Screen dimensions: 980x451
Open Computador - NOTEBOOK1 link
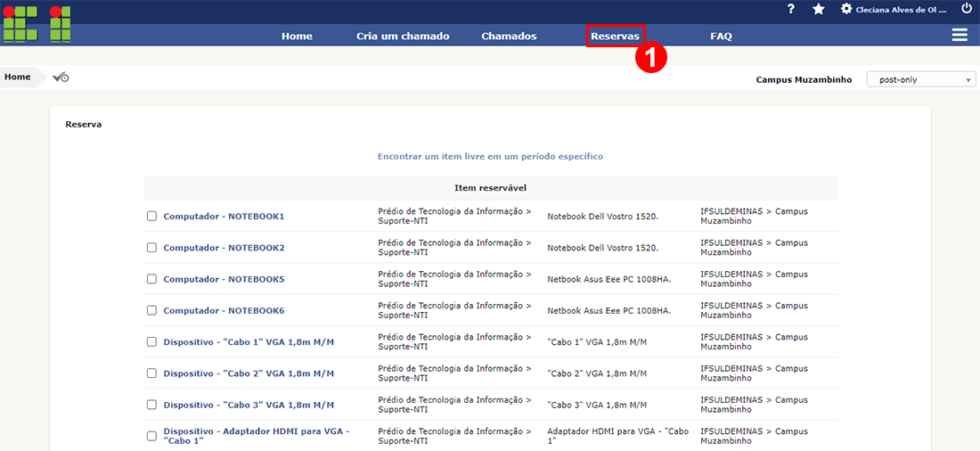click(224, 217)
